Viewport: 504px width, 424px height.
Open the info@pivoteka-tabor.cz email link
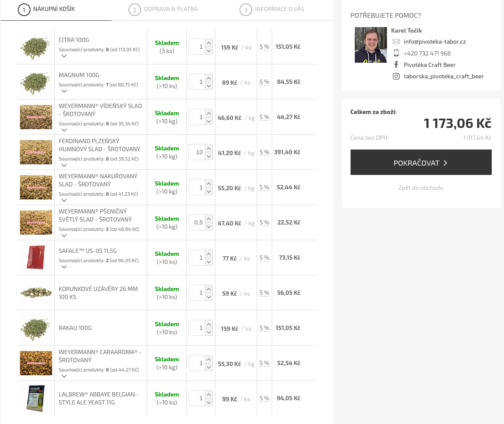pos(434,42)
